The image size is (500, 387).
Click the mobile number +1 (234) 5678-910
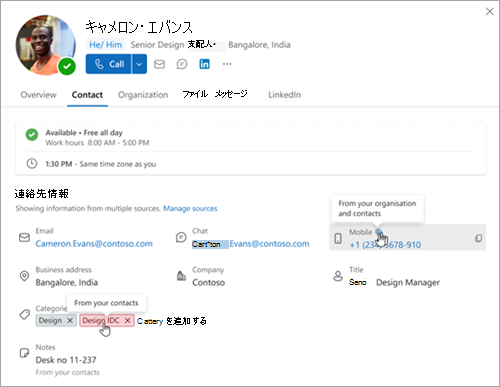click(385, 245)
